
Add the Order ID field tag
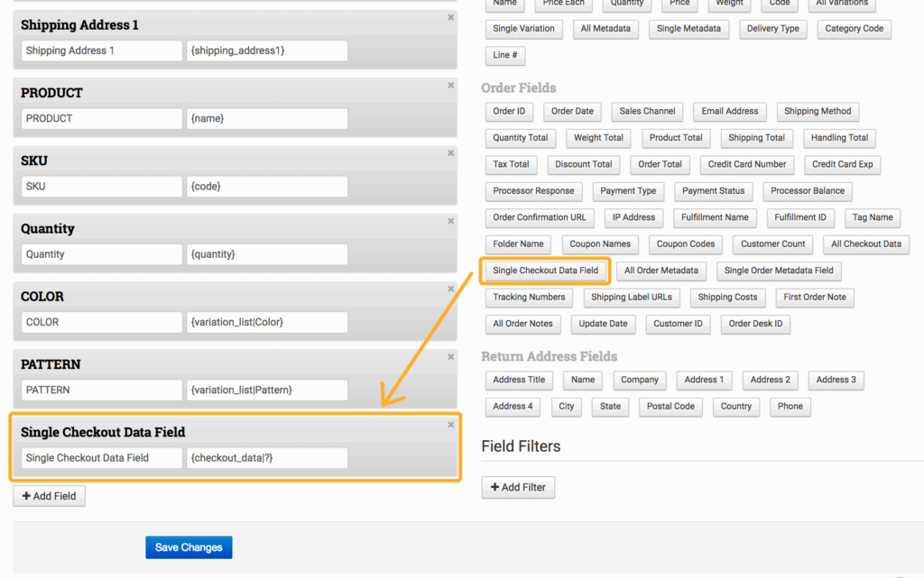coord(509,111)
